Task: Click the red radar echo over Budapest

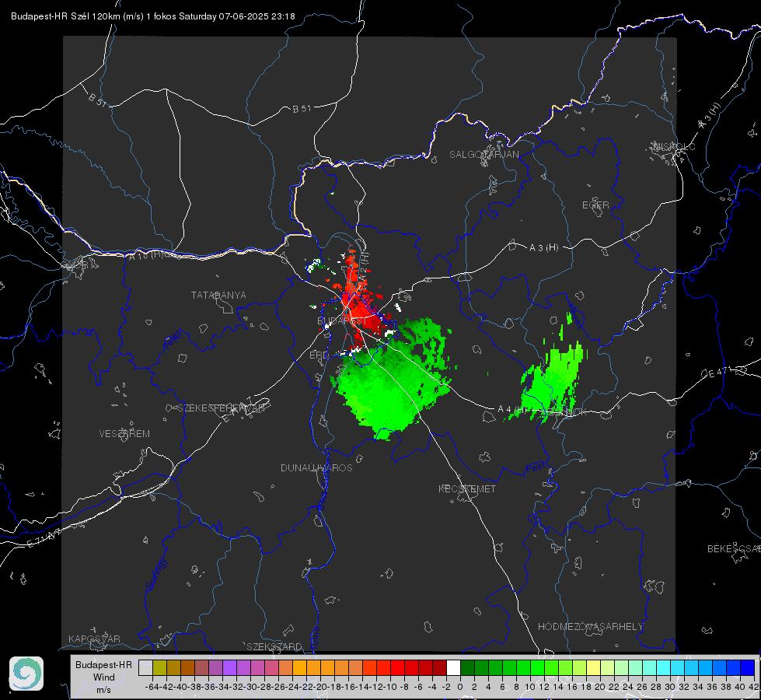Action: tap(360, 305)
